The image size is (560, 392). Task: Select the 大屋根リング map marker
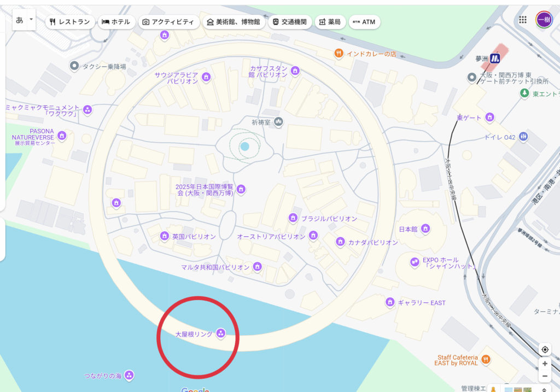pos(221,334)
